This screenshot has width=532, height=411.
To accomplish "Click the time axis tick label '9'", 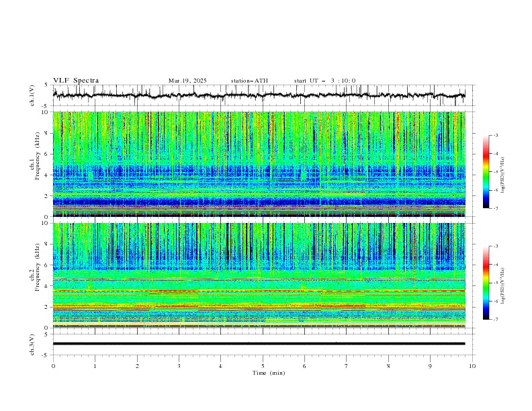I will coord(430,366).
